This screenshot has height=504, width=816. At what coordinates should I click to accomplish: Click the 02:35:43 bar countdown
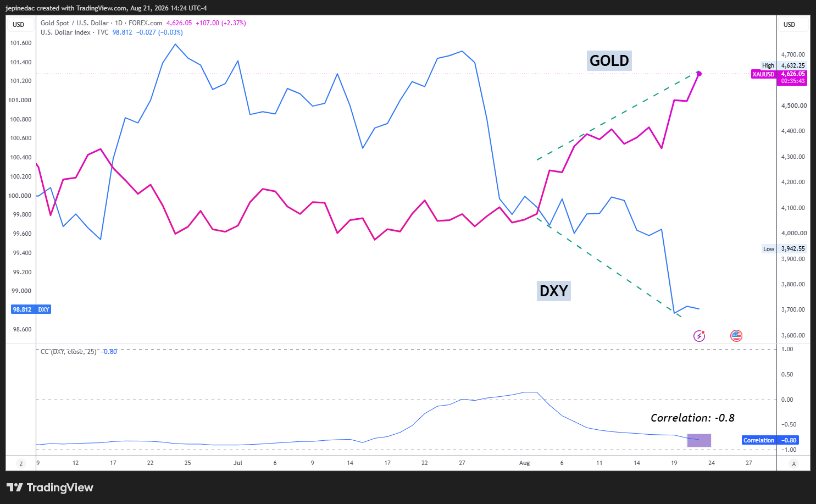[x=793, y=81]
